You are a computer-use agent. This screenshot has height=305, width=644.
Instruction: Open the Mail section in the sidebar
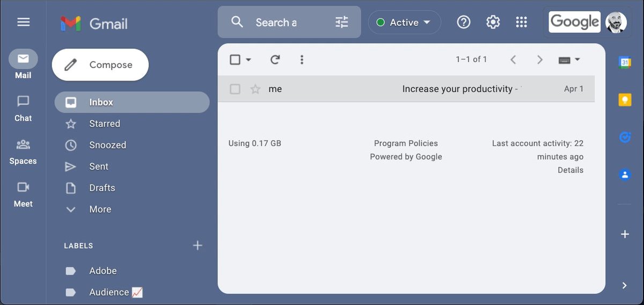tap(23, 64)
